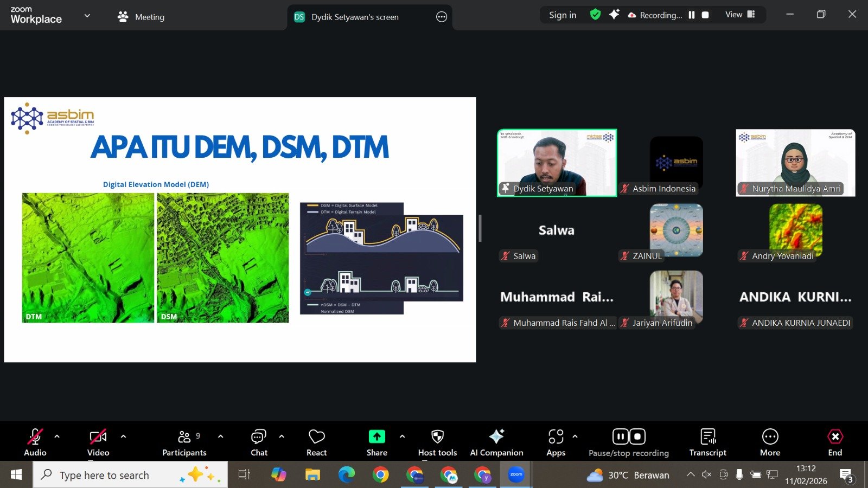Open Host tools shield icon
Viewport: 868px width, 488px height.
[x=437, y=437]
